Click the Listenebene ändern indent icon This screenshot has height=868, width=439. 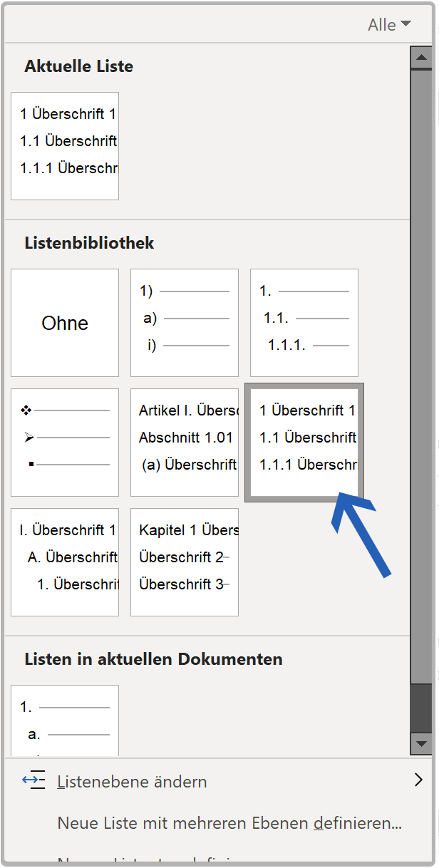click(x=33, y=781)
